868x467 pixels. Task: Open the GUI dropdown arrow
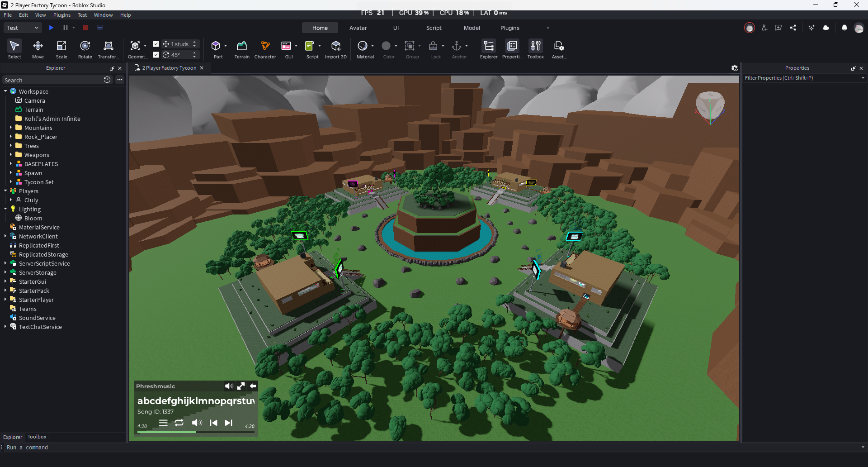click(x=296, y=46)
